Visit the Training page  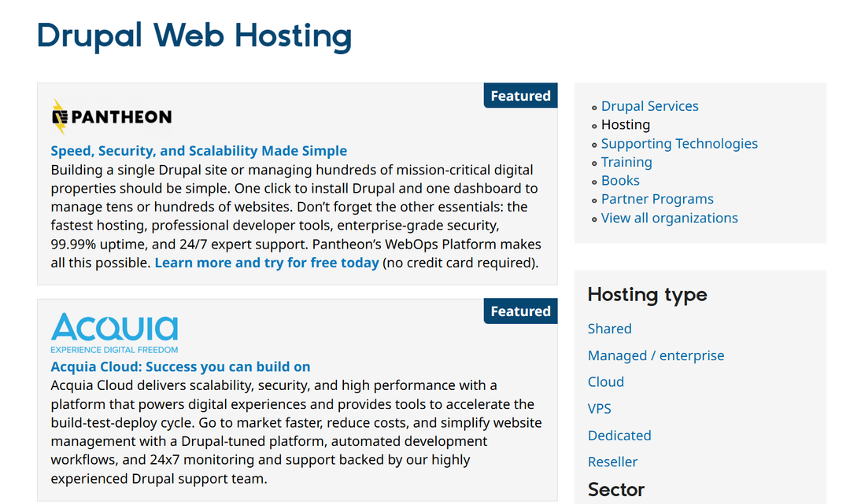click(x=626, y=162)
